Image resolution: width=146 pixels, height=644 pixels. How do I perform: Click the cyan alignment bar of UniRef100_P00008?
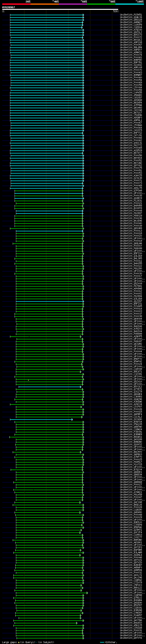click(50, 211)
